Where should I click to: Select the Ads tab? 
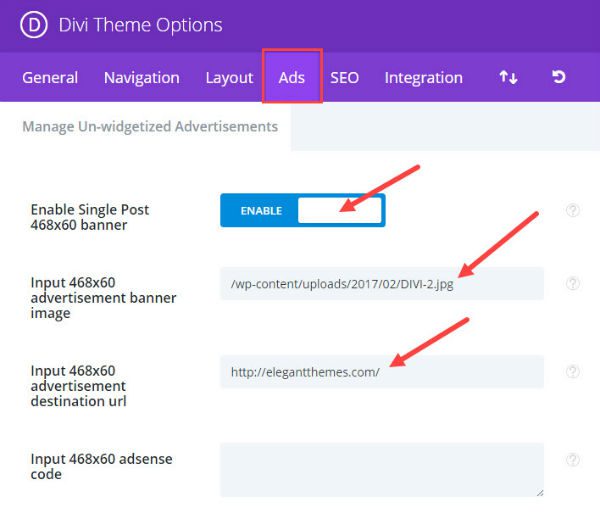click(291, 77)
